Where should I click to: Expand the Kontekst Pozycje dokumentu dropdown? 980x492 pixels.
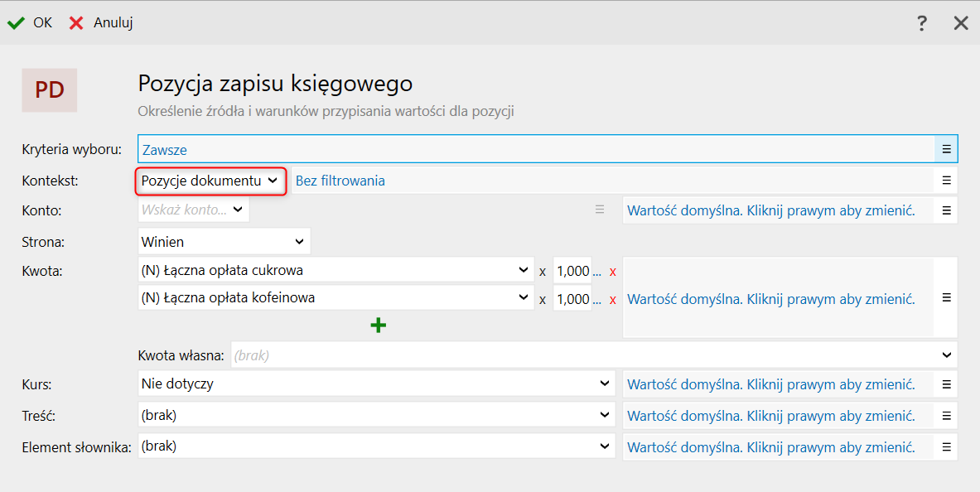click(273, 181)
